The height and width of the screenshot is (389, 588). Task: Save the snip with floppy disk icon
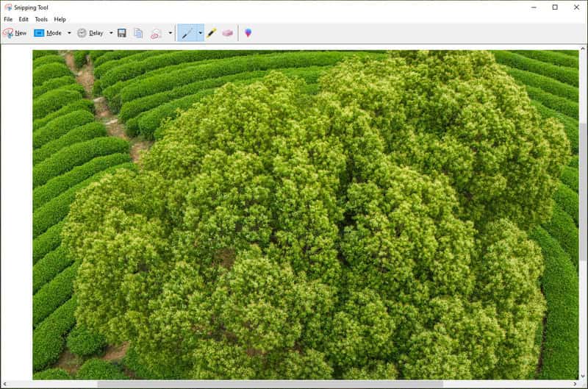coord(122,33)
